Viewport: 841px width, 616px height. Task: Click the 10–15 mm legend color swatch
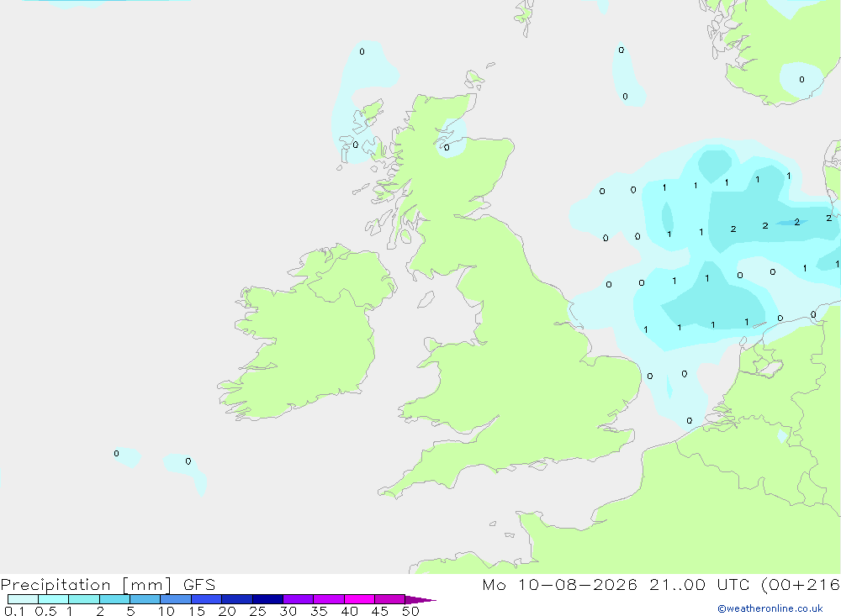click(x=176, y=599)
